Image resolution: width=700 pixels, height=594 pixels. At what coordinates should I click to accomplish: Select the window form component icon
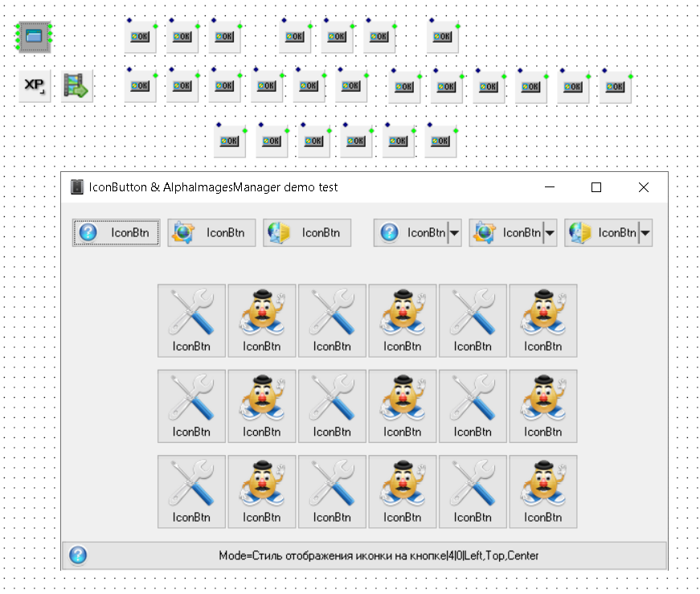click(35, 36)
